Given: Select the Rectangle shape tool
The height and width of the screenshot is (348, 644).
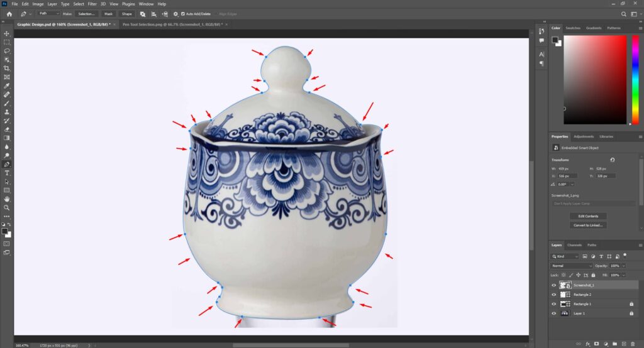Looking at the screenshot, I should (6, 190).
